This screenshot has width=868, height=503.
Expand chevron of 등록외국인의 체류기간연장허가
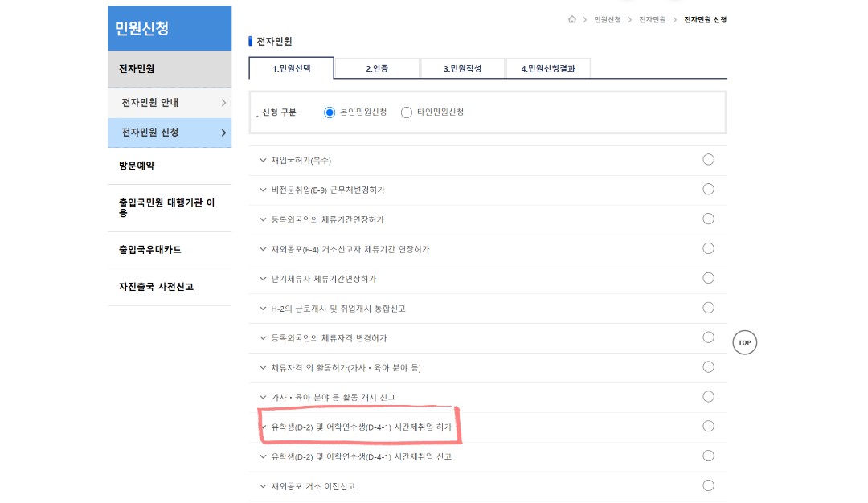pos(263,219)
